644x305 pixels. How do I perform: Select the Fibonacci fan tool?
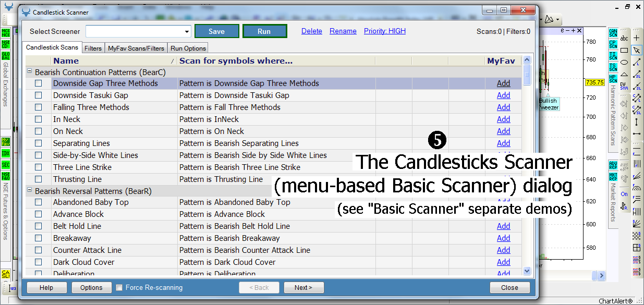point(637,176)
